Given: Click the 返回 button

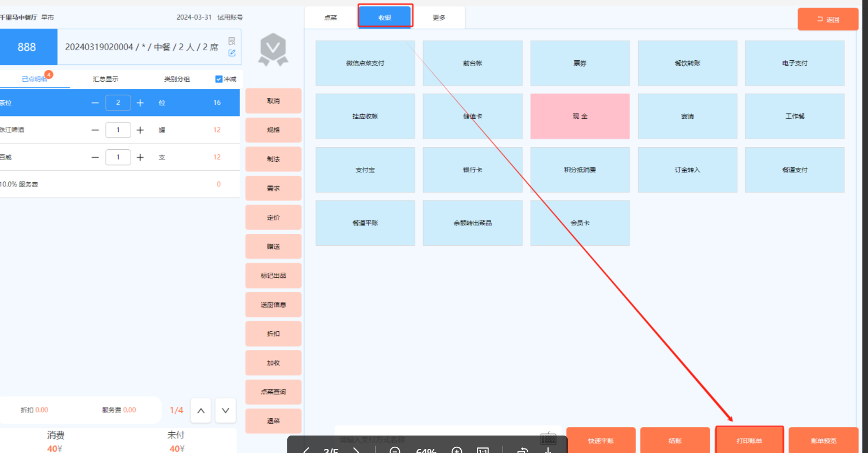Looking at the screenshot, I should (x=827, y=20).
